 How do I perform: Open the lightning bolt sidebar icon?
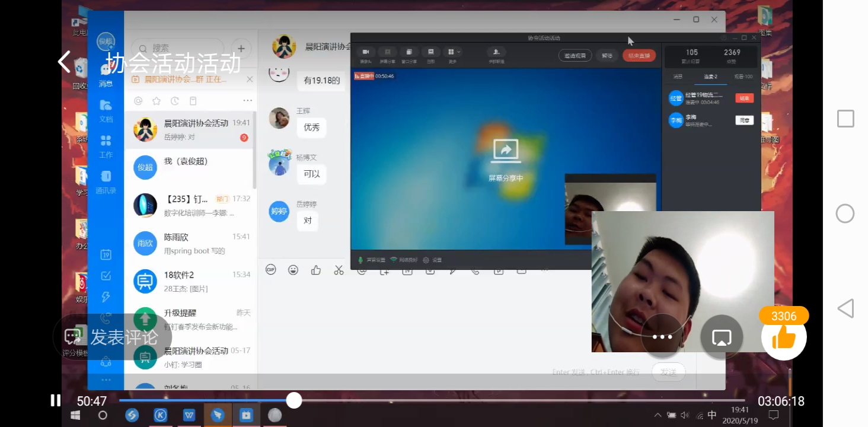[106, 297]
